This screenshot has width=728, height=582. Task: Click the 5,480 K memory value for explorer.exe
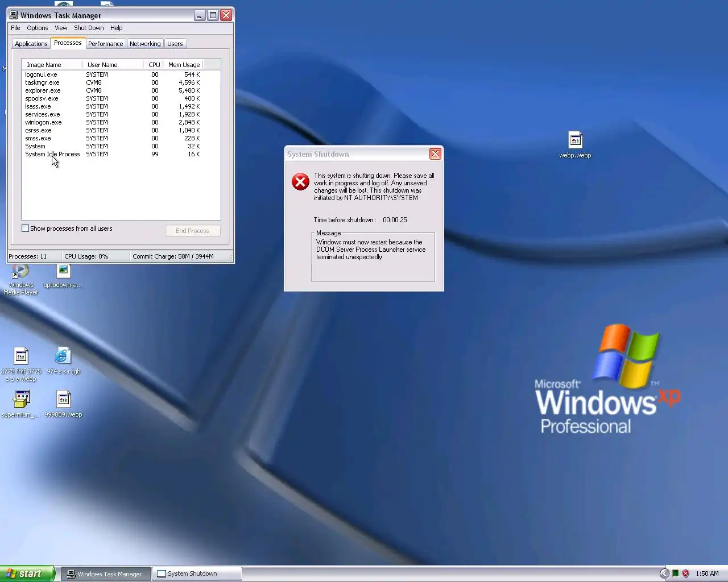[189, 90]
